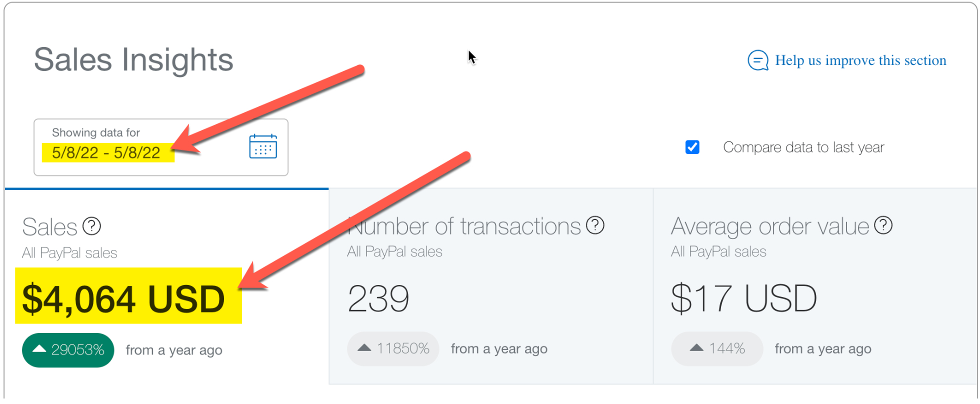Click the up arrow in the 144% badge
The image size is (980, 404).
click(696, 347)
